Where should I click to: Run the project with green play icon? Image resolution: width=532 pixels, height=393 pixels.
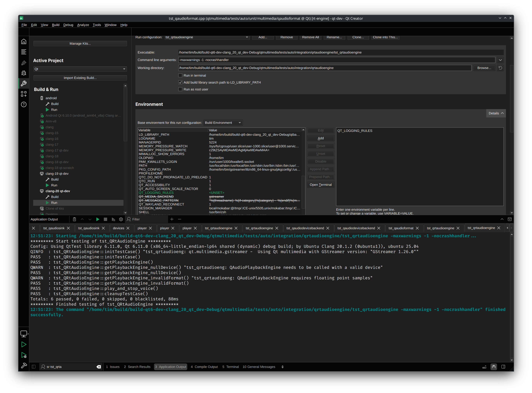24,344
